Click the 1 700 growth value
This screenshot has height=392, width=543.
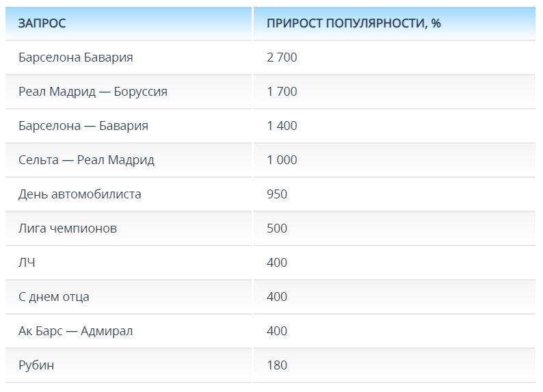[x=282, y=92]
